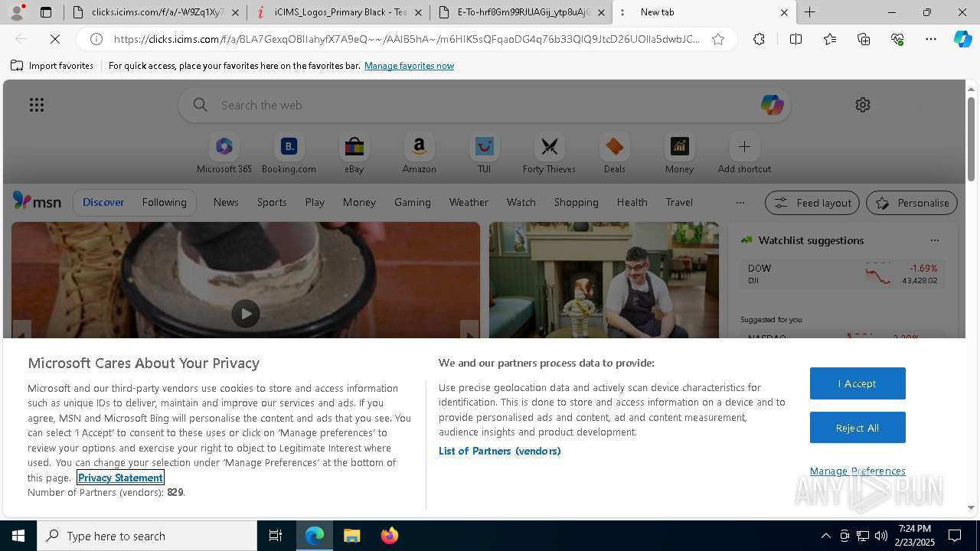Add this page to favorites star
Viewport: 980px width, 551px height.
coord(718,39)
